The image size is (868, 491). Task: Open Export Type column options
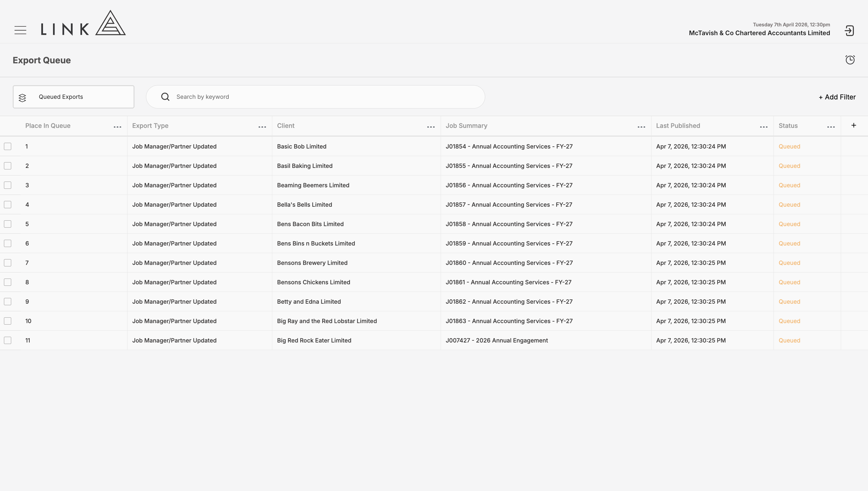(x=262, y=127)
